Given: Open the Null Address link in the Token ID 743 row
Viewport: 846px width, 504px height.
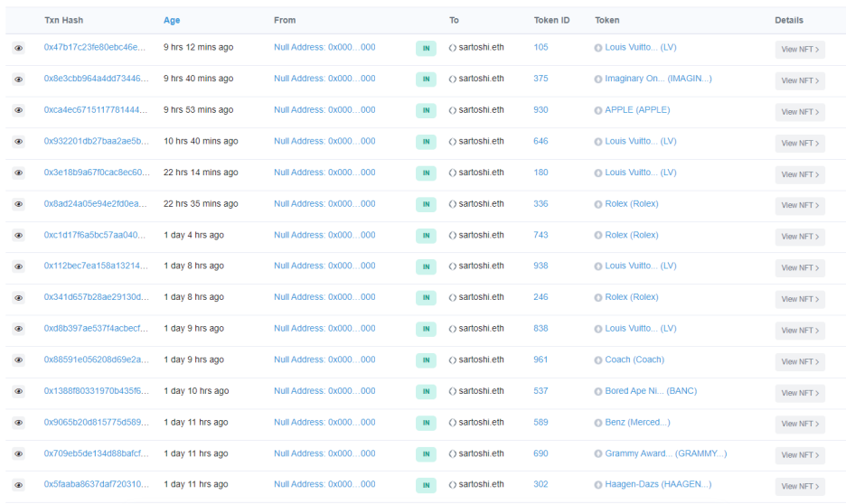Looking at the screenshot, I should point(324,235).
